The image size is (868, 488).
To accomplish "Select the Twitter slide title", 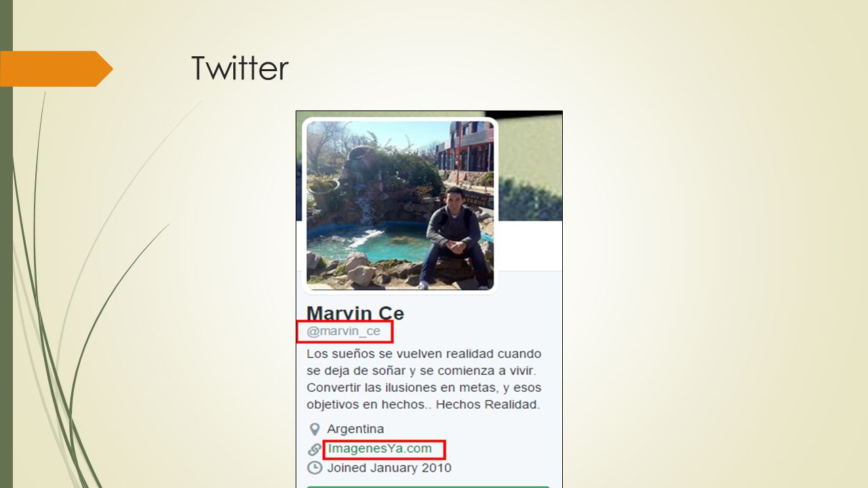I will coord(240,68).
